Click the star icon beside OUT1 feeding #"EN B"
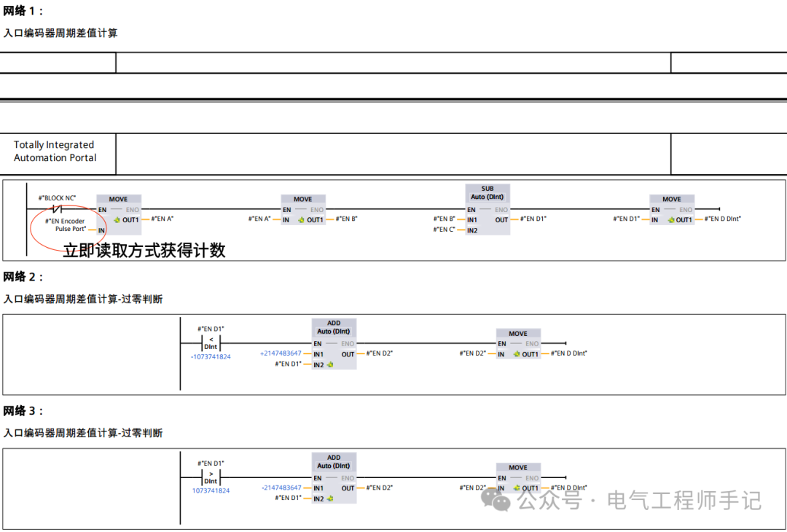This screenshot has width=787, height=532. [x=301, y=220]
